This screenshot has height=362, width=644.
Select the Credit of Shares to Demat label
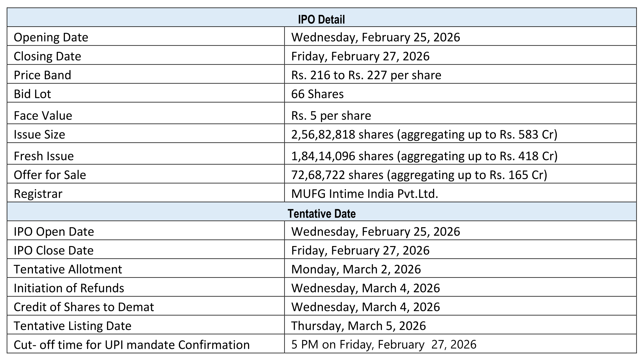click(x=84, y=307)
